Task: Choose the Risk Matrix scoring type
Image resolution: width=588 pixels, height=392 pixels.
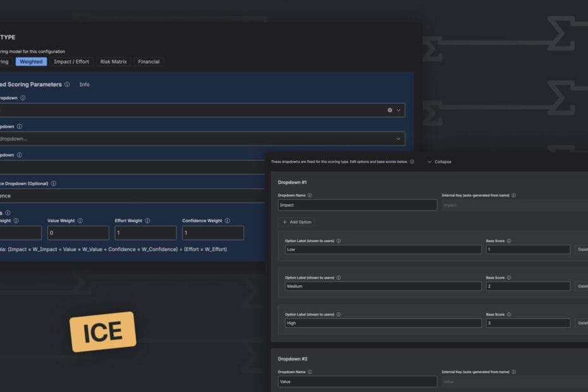Action: pos(114,62)
